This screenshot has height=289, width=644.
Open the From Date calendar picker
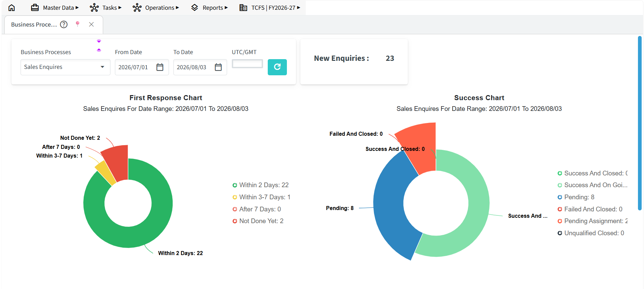160,67
